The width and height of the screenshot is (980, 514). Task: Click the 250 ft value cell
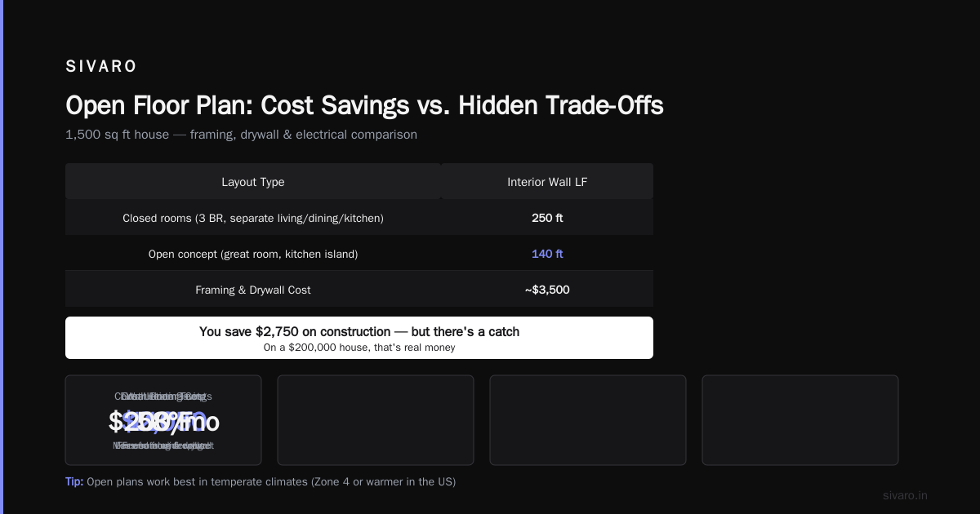pos(547,218)
